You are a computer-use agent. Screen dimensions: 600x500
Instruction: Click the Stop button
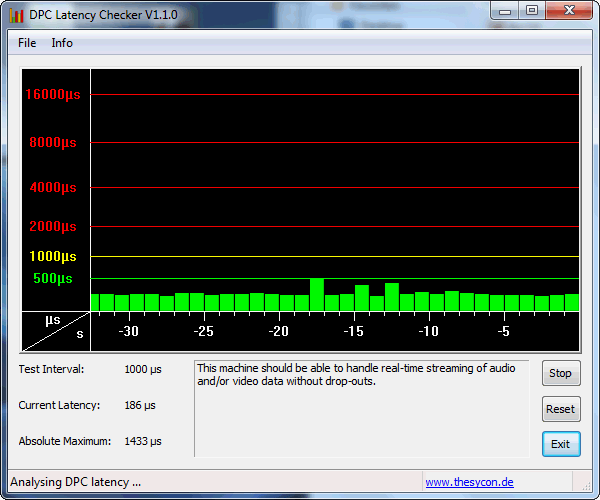click(x=561, y=373)
